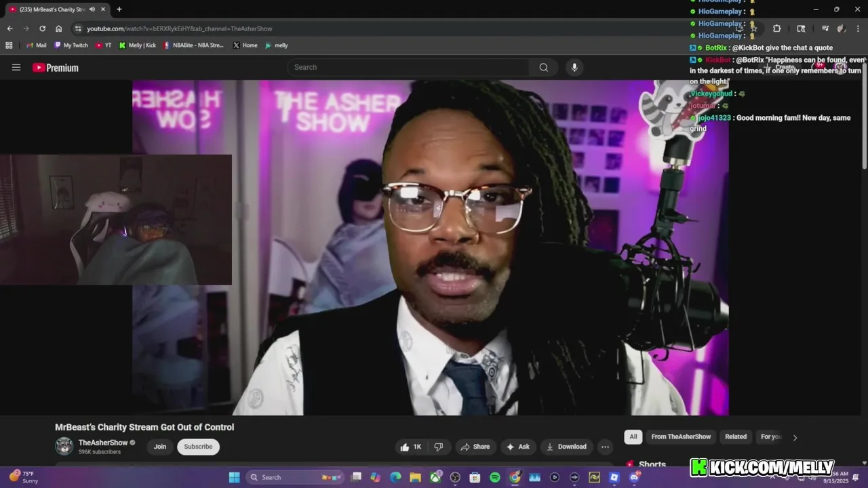The height and width of the screenshot is (488, 868).
Task: Mute the tab via speaker icon
Action: [x=92, y=9]
